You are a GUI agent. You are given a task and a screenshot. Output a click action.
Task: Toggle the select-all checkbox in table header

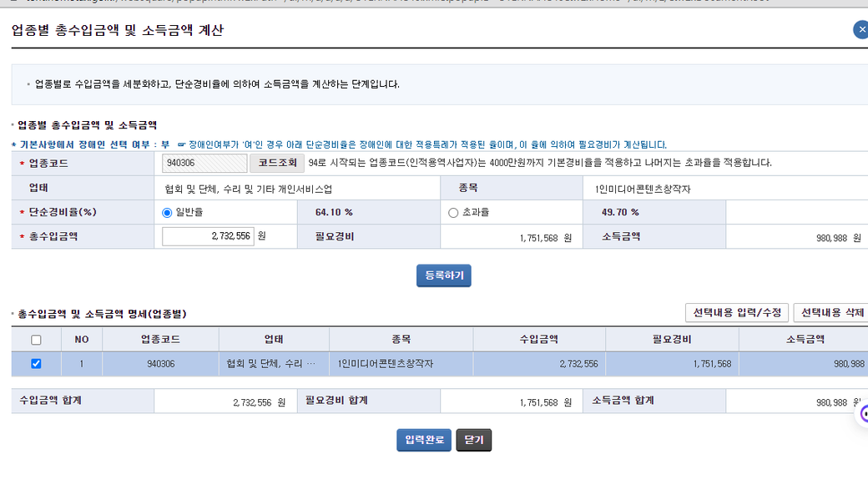(36, 340)
